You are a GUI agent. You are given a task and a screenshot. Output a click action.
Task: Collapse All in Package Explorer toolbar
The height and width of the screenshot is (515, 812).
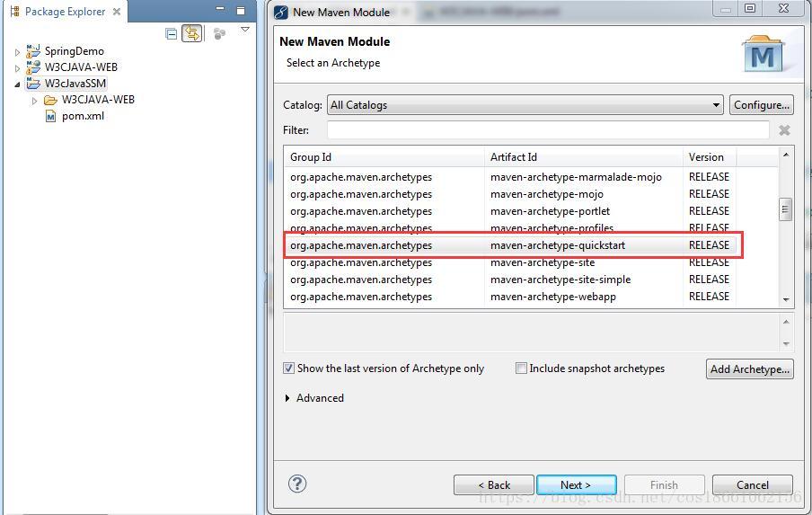point(171,34)
